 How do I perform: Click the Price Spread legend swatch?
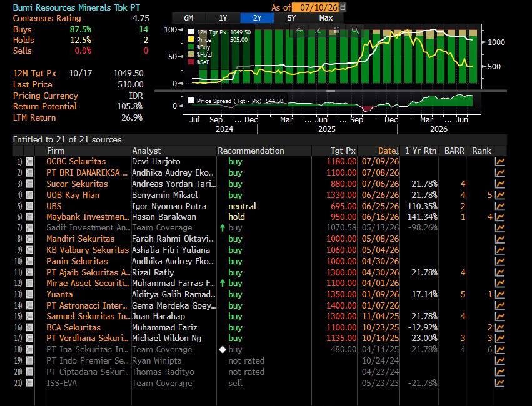pyautogui.click(x=191, y=101)
